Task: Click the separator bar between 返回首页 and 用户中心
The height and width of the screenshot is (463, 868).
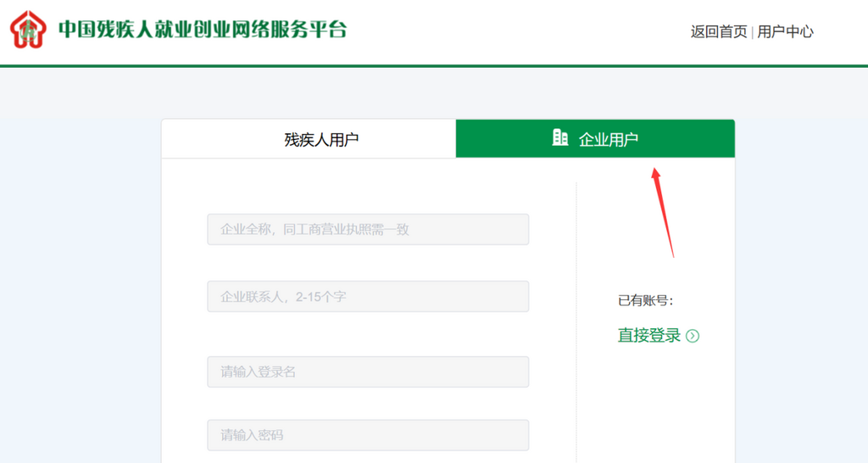Action: pyautogui.click(x=752, y=32)
